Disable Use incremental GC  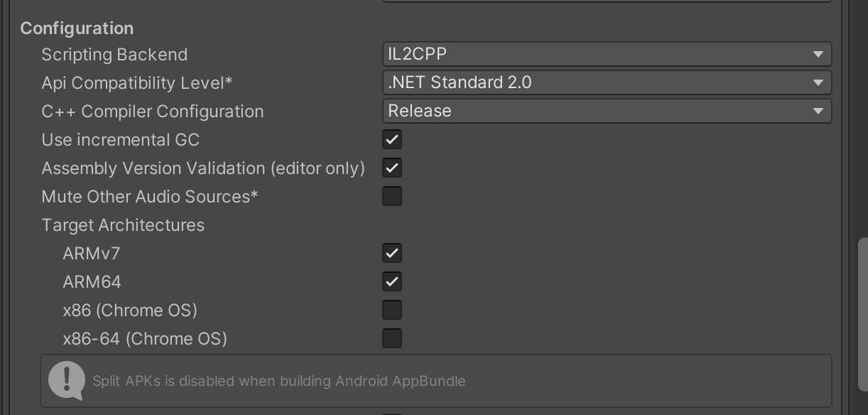[x=392, y=139]
